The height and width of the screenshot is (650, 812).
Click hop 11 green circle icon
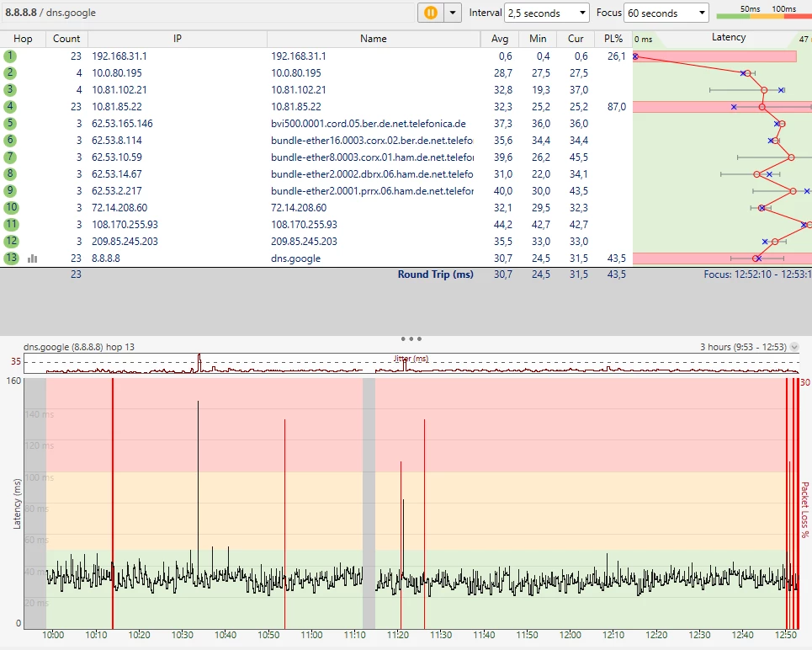[x=11, y=225]
